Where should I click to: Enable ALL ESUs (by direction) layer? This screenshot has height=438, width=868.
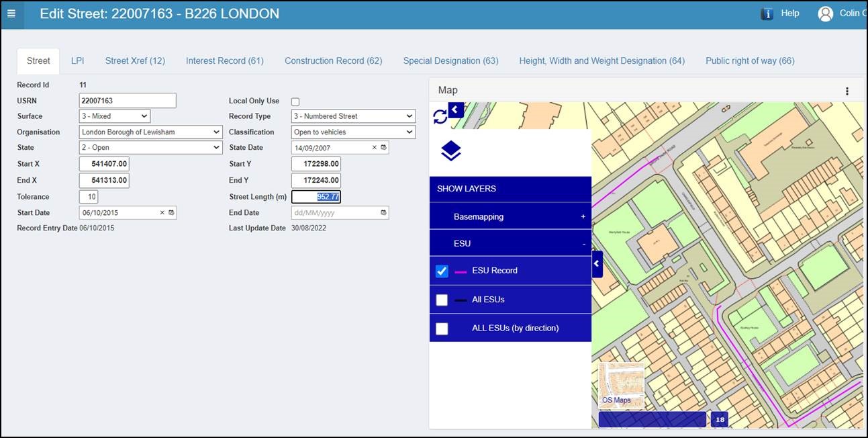[442, 328]
